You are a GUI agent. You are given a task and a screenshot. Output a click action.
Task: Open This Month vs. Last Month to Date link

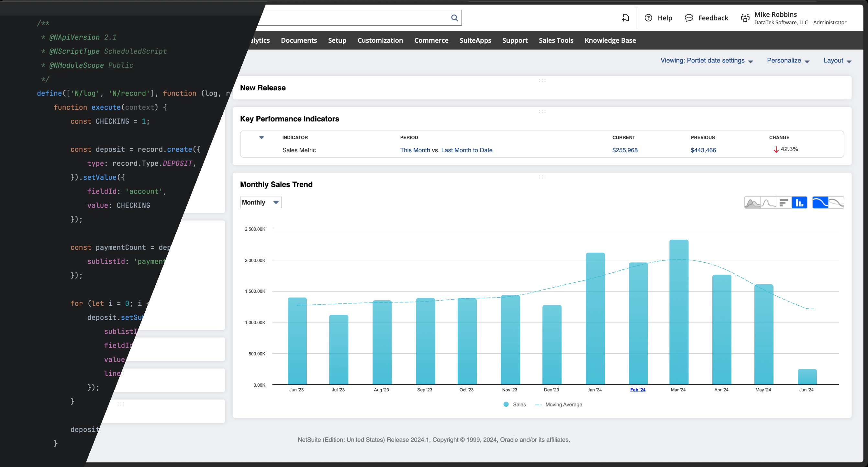coord(446,150)
